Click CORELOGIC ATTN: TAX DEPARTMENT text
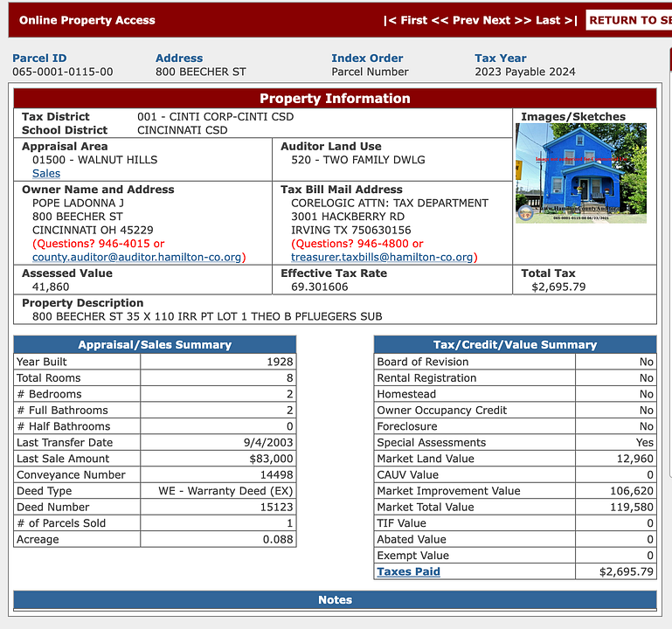The width and height of the screenshot is (672, 629). (x=390, y=203)
